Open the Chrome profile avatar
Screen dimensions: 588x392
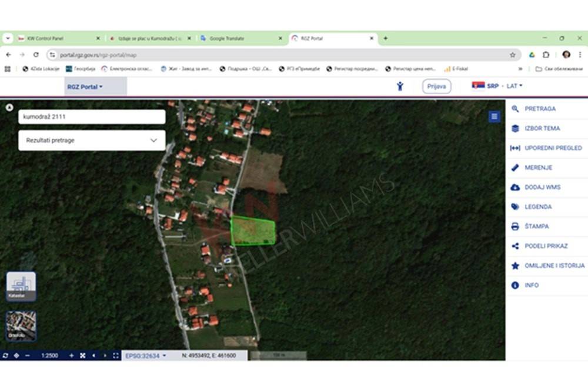[566, 55]
